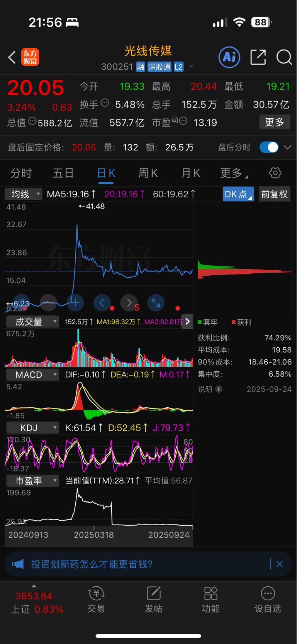Image resolution: width=297 pixels, height=644 pixels.
Task: Tap 90%成本 value 18.46-21.06
Action: tap(270, 362)
